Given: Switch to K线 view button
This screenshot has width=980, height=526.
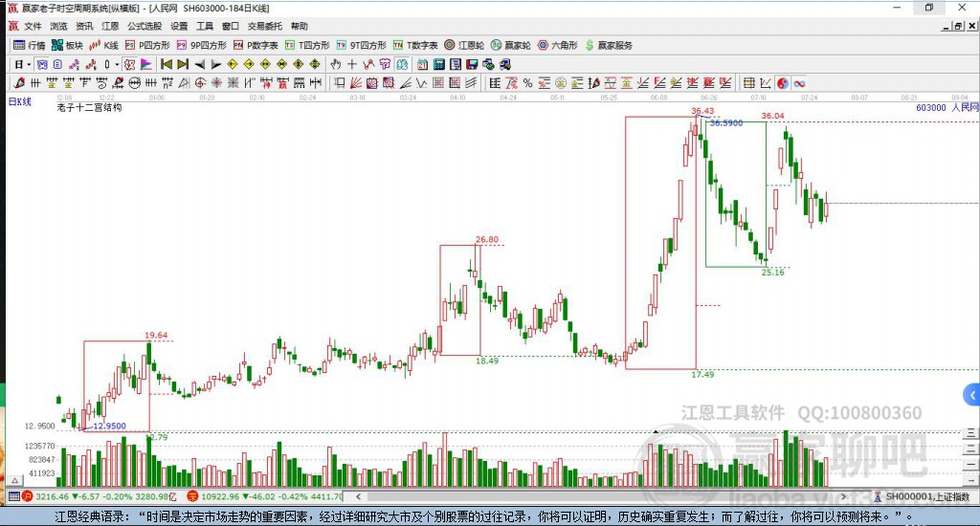Looking at the screenshot, I should [x=103, y=45].
